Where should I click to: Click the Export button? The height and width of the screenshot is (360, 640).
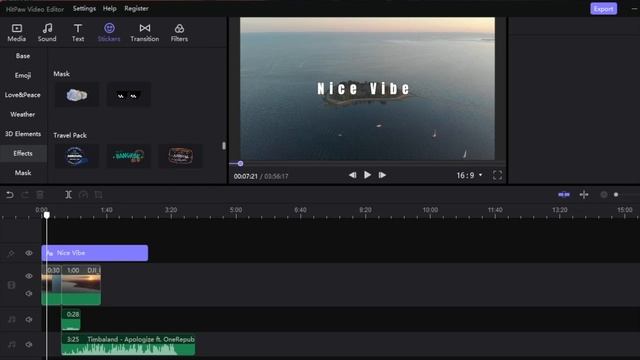click(x=603, y=9)
